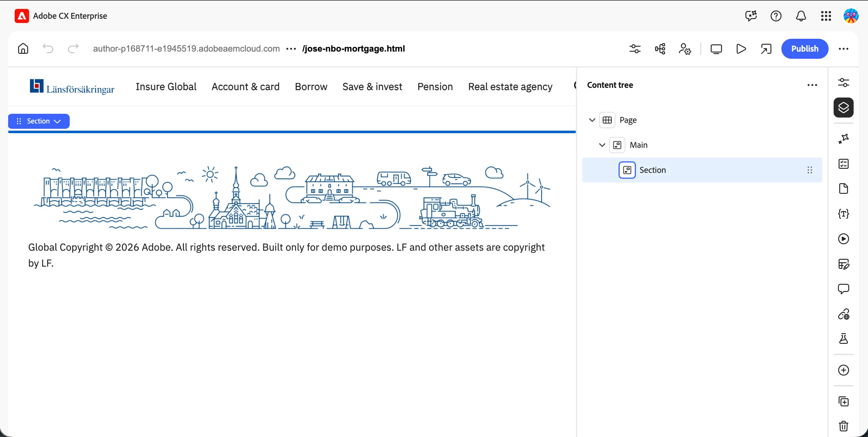This screenshot has width=868, height=437.
Task: Open user settings icon in top toolbar
Action: (x=685, y=49)
